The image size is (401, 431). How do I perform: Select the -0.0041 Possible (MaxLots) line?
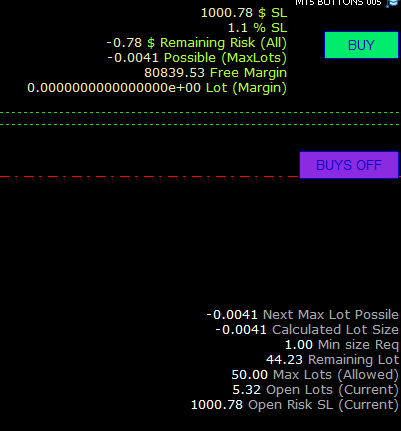click(197, 58)
